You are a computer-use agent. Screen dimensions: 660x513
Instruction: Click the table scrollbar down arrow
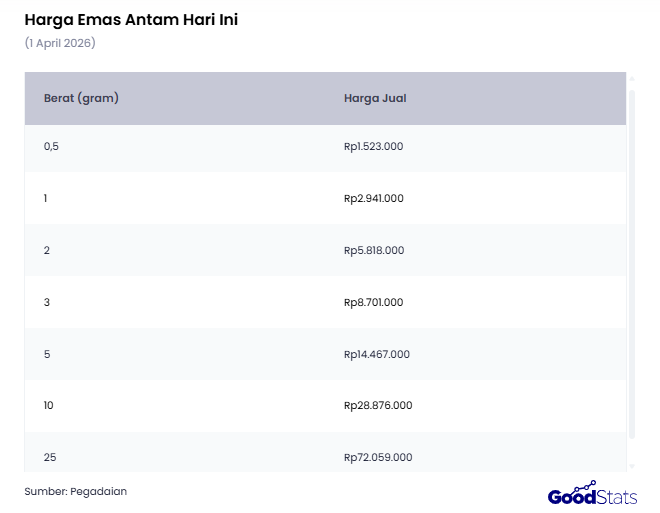tap(632, 466)
